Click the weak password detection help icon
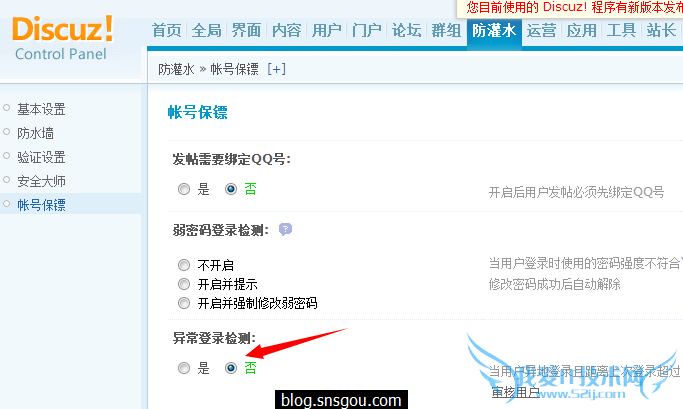 pyautogui.click(x=285, y=229)
